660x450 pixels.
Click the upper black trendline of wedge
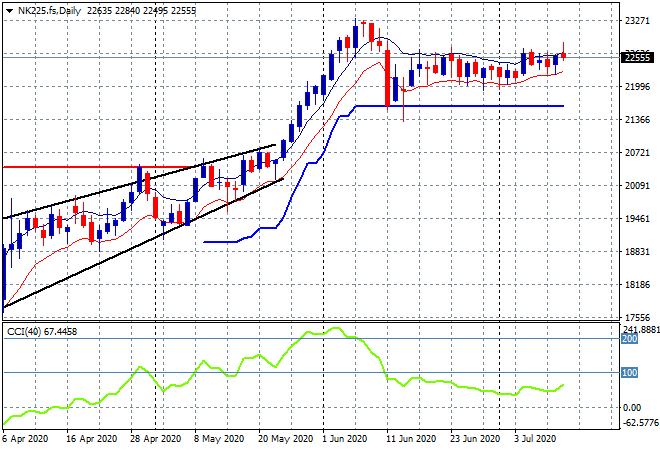[100, 199]
